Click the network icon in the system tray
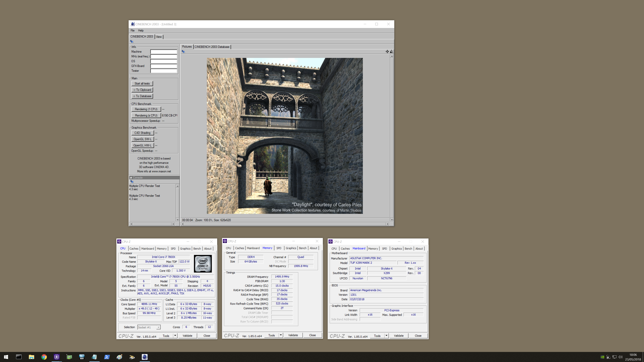Image resolution: width=644 pixels, height=362 pixels. click(614, 357)
